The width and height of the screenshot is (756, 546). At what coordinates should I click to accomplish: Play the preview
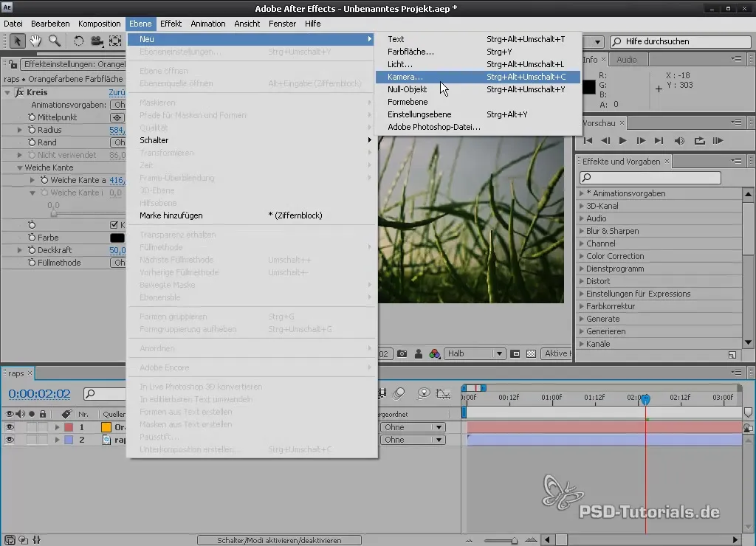pyautogui.click(x=622, y=141)
